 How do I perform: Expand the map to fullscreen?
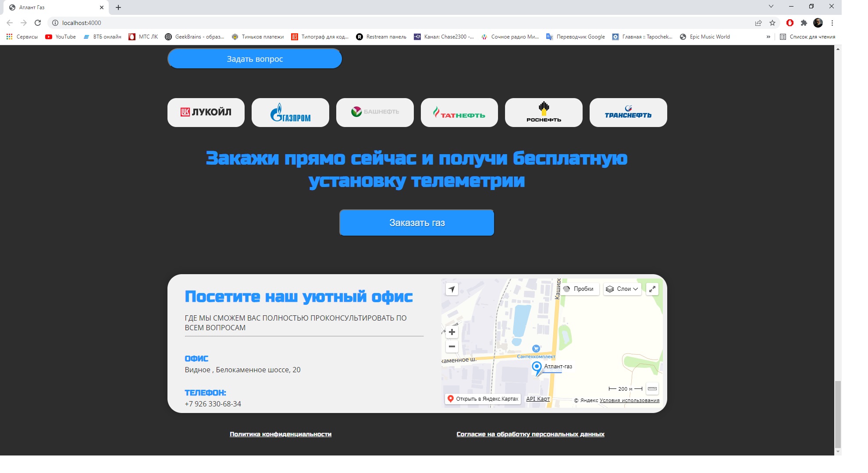tap(652, 289)
